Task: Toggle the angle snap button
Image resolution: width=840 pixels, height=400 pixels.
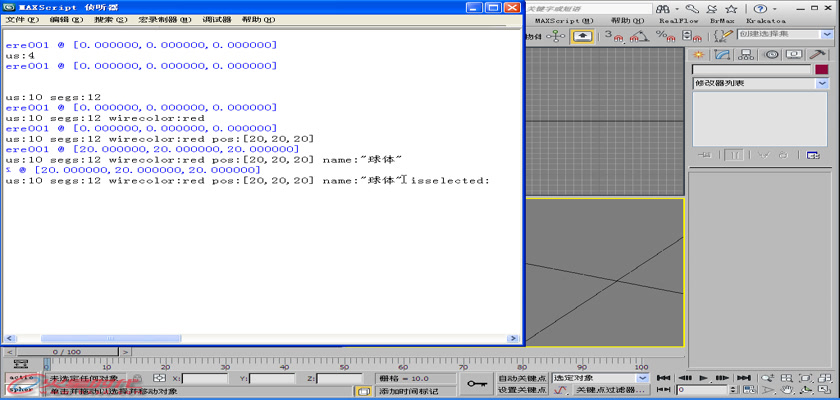Action: pyautogui.click(x=638, y=36)
